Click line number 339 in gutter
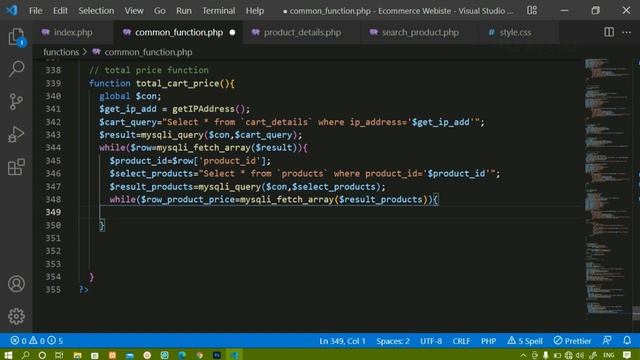Image resolution: width=640 pixels, height=360 pixels. click(53, 83)
